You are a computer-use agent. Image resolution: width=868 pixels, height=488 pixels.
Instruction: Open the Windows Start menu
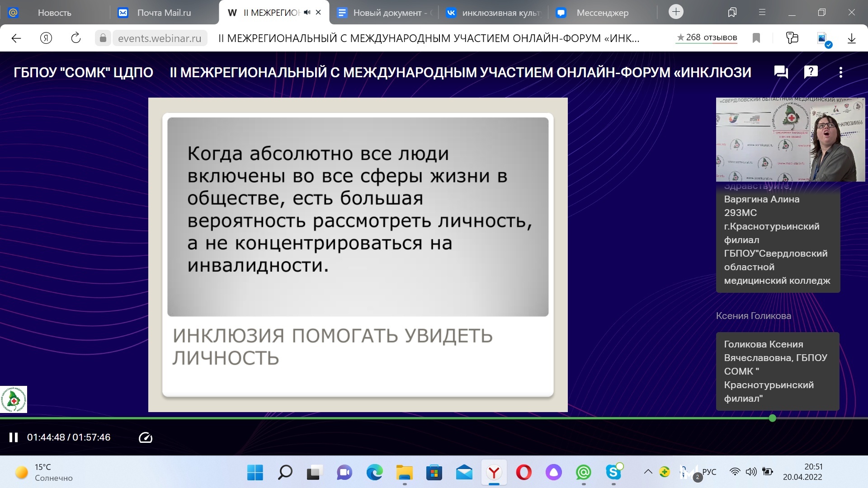[x=255, y=473]
